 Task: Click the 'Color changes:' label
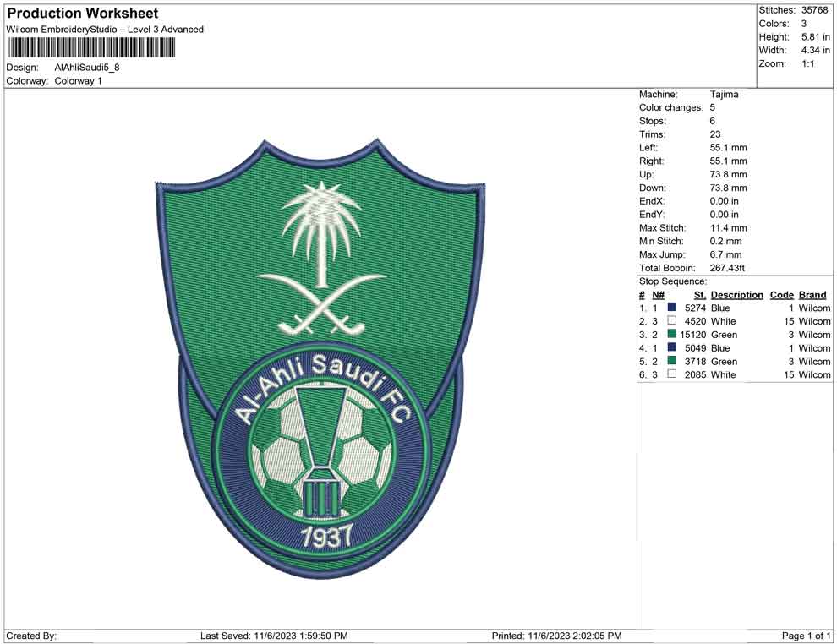pyautogui.click(x=671, y=108)
